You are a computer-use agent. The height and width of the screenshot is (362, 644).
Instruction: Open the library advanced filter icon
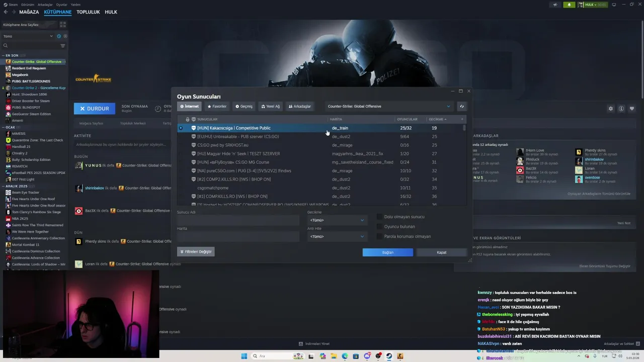click(63, 46)
